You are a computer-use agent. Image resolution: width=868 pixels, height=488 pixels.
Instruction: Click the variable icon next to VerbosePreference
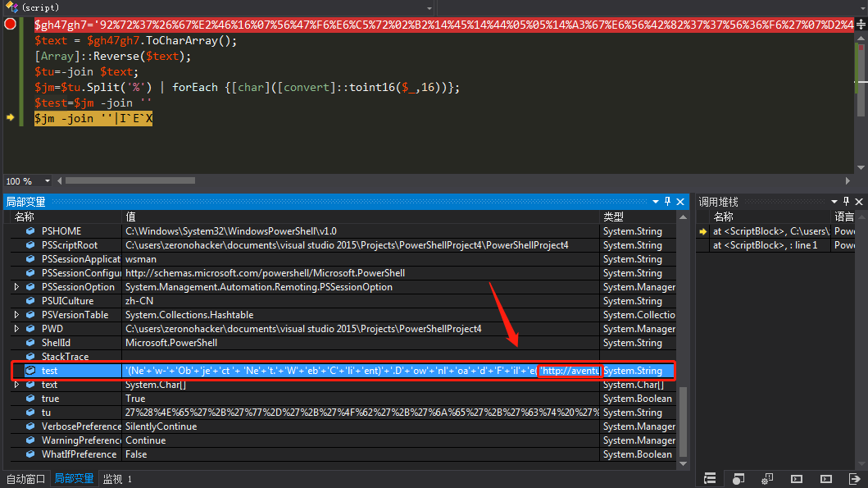coord(30,426)
